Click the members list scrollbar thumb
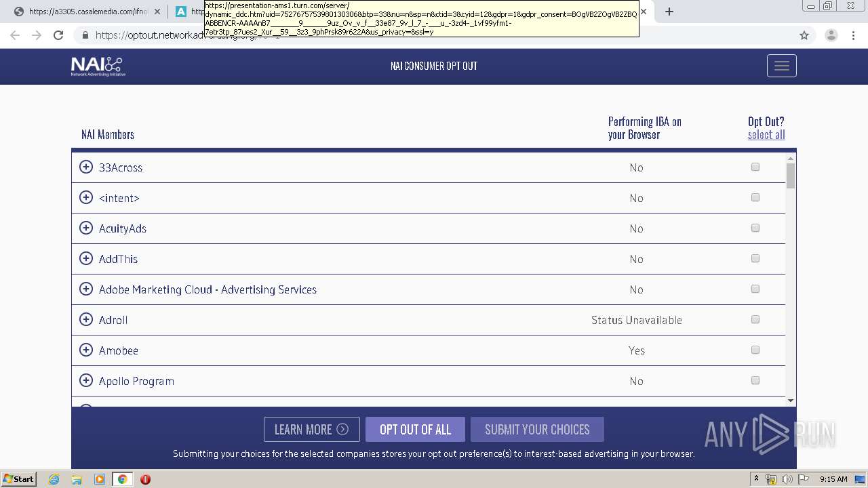This screenshot has height=488, width=868. click(x=791, y=176)
